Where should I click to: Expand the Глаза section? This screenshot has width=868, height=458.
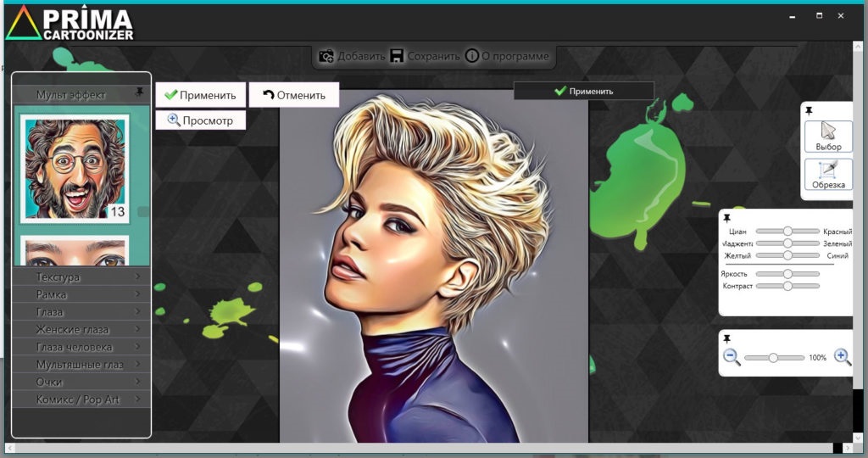[81, 312]
